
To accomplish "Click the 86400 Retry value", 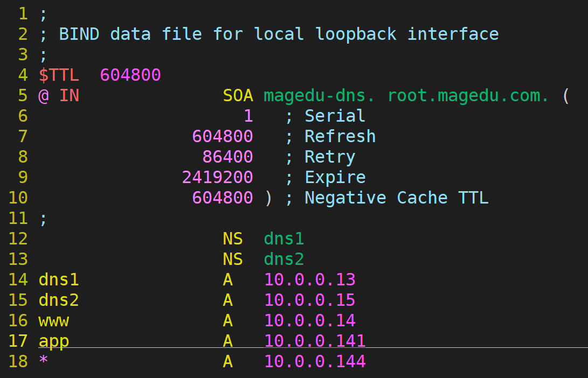I will coord(227,157).
